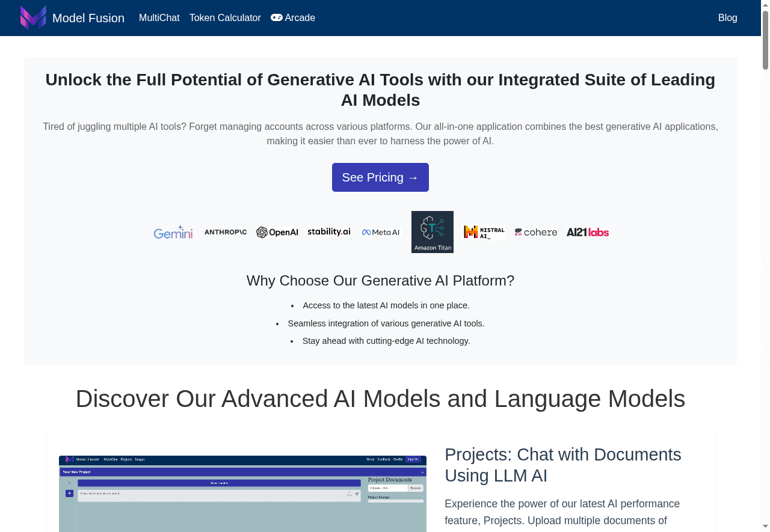
Task: Click the 'Discover Our Advanced AI Models' heading
Action: coord(380,399)
